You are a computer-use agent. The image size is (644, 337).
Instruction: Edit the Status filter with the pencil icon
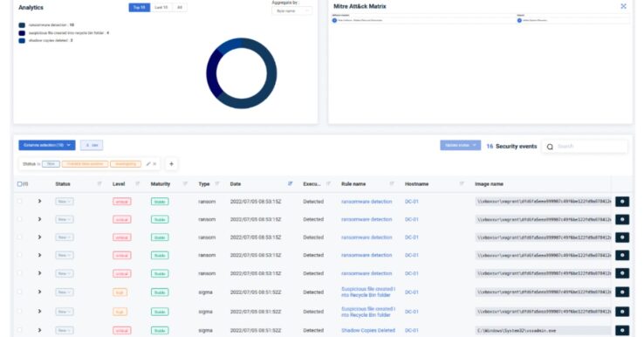tap(148, 164)
